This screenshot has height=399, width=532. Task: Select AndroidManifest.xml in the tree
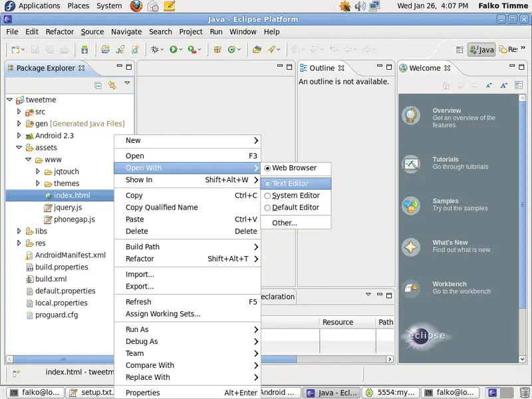click(70, 255)
